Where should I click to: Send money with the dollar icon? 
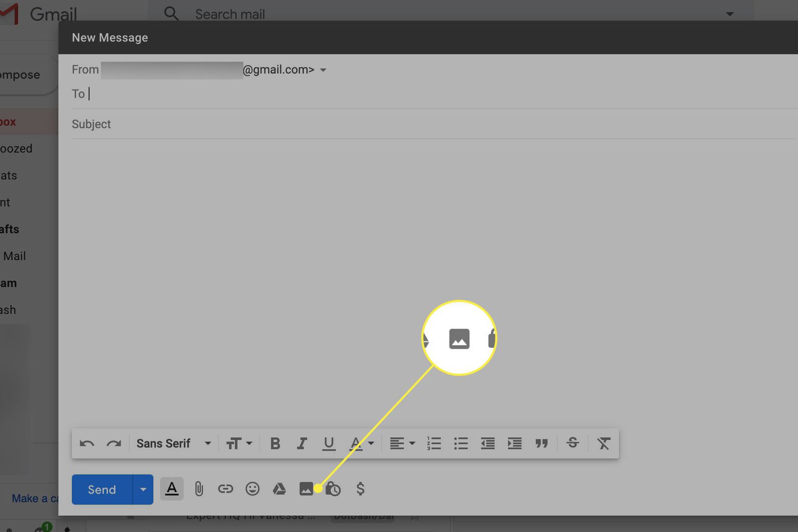(x=360, y=489)
